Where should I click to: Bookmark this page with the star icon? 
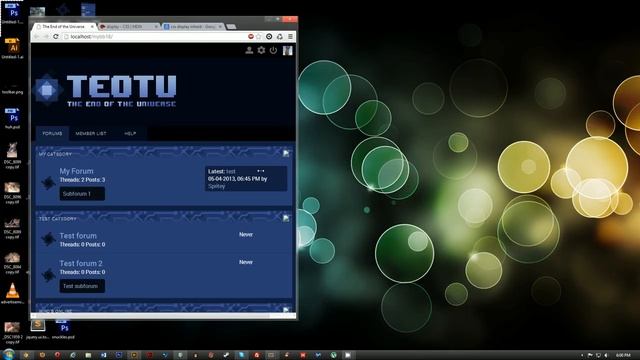[258, 37]
